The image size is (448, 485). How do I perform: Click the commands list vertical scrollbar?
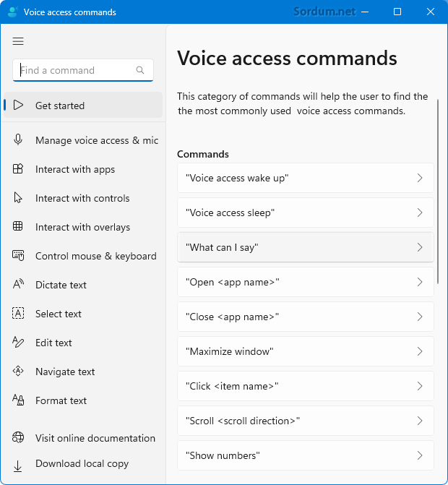[x=437, y=192]
